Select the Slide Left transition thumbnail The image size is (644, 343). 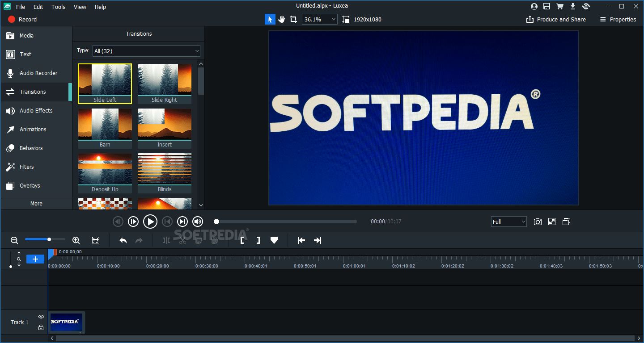coord(105,84)
